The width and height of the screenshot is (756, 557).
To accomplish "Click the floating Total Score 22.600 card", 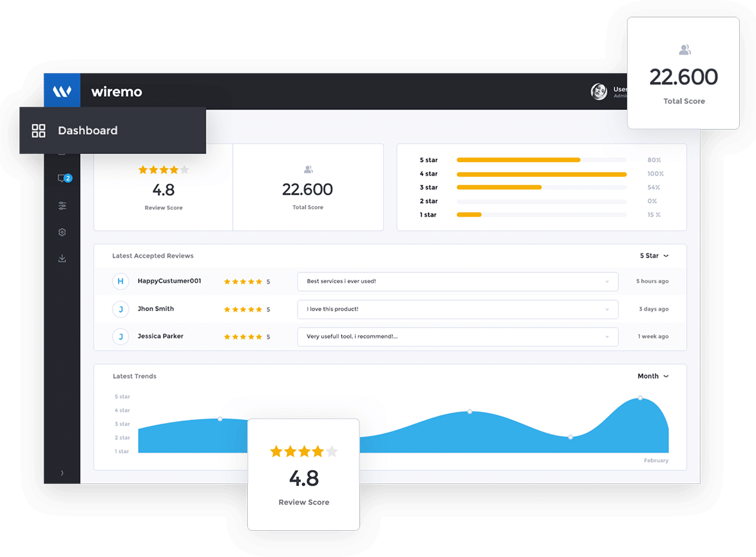I will point(683,73).
